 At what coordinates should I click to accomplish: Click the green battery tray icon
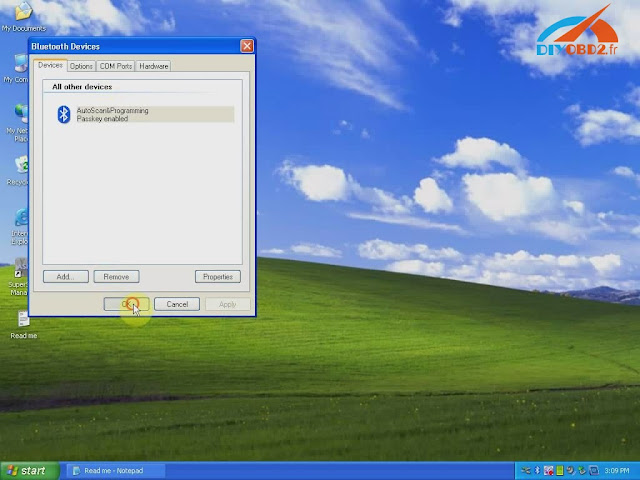point(560,471)
